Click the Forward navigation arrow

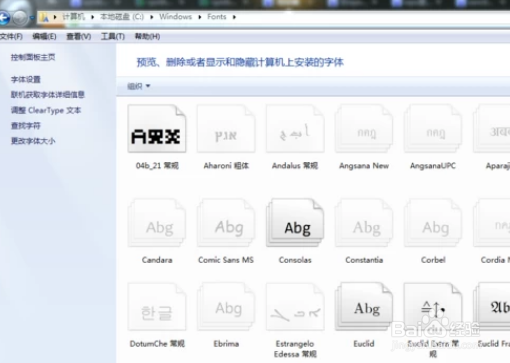click(20, 17)
